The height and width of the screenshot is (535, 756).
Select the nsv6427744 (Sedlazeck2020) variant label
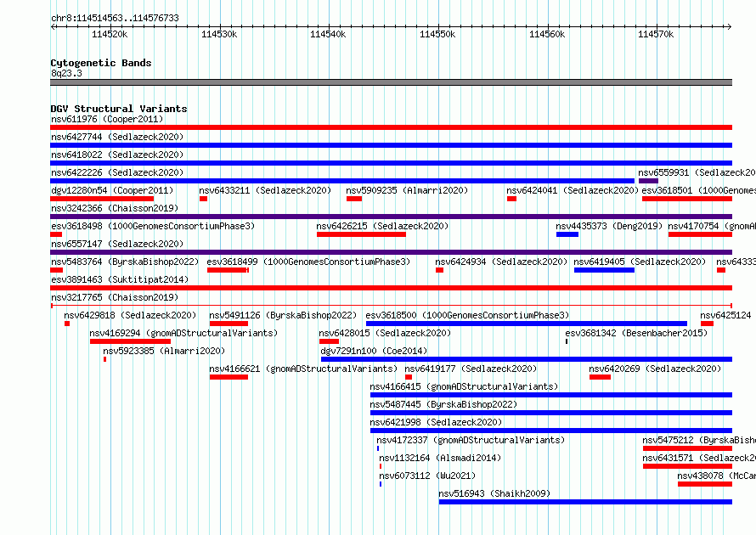point(117,137)
